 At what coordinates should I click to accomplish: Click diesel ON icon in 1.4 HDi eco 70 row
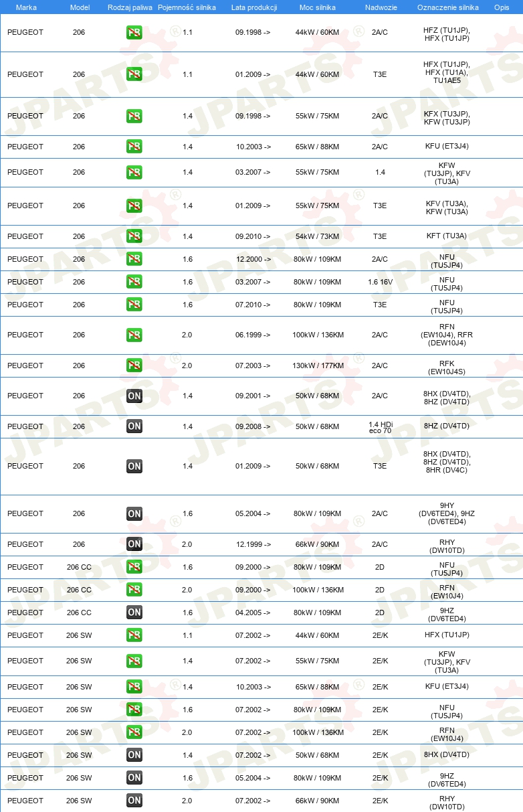134,426
